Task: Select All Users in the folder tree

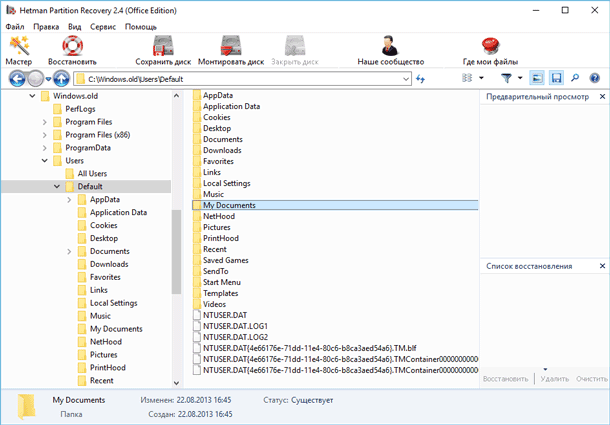Action: [86, 174]
